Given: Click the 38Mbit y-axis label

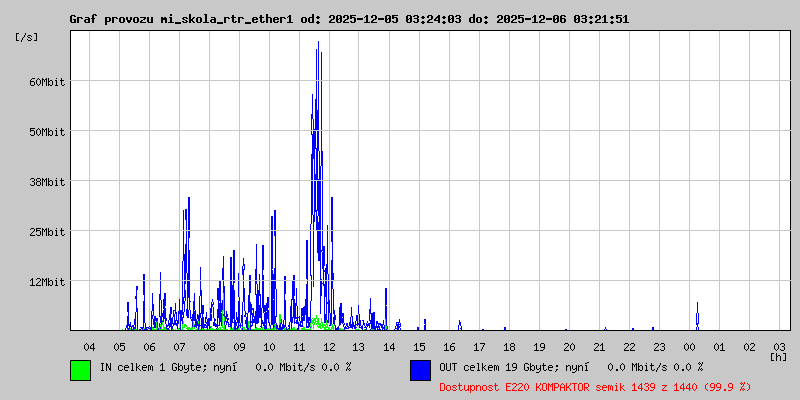Looking at the screenshot, I should tap(47, 181).
